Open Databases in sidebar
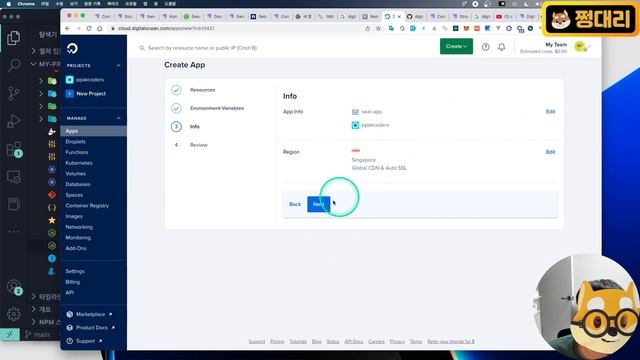 pyautogui.click(x=78, y=184)
